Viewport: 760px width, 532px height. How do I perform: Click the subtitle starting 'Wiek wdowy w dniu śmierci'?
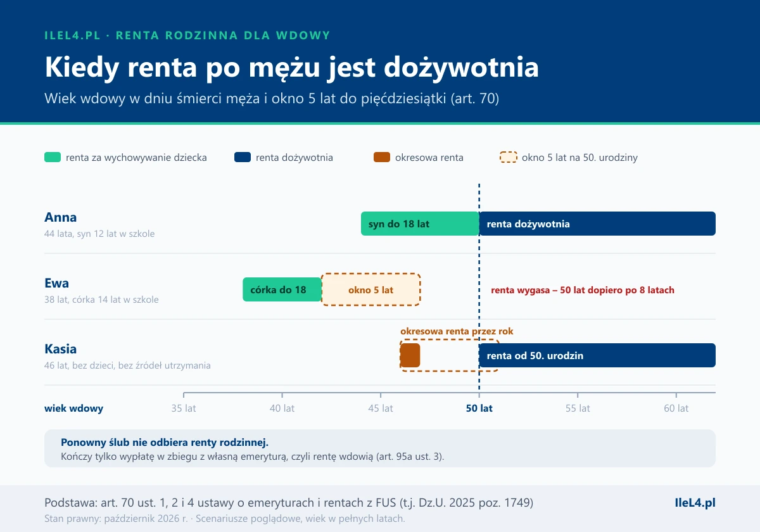(x=272, y=99)
